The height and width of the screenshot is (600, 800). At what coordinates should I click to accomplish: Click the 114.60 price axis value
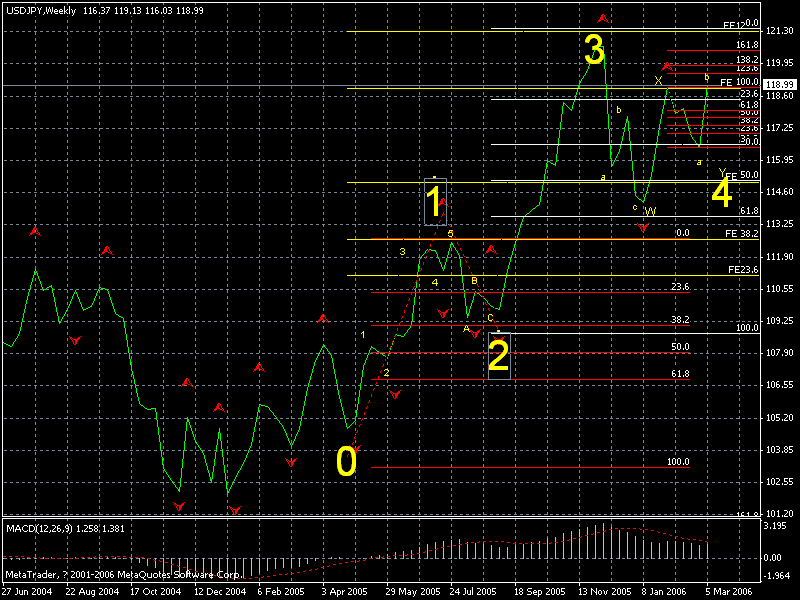point(780,192)
